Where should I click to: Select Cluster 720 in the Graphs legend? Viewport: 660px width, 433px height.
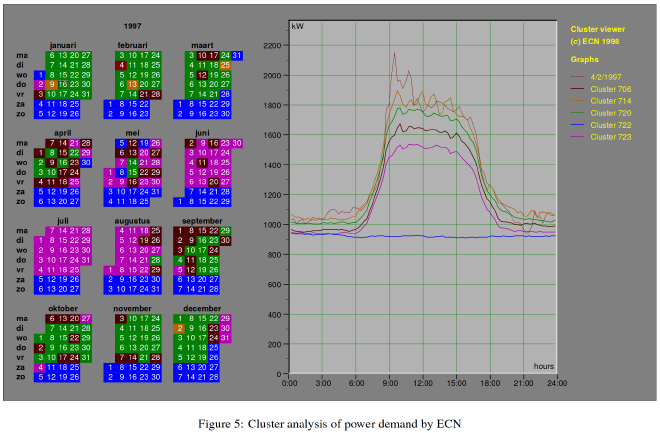point(610,113)
